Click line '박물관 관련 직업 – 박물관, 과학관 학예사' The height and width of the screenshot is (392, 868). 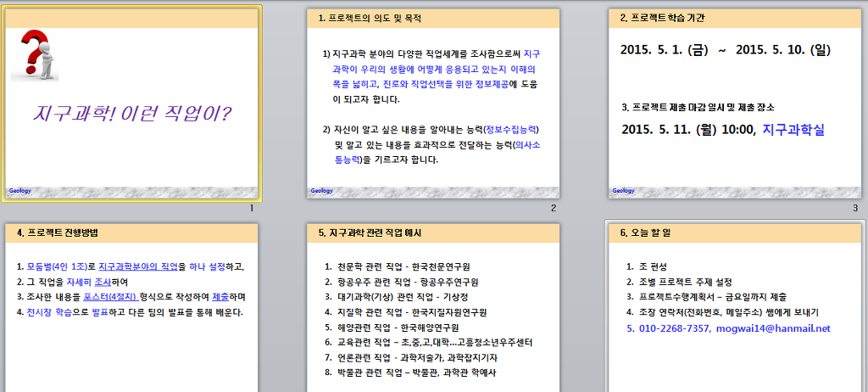click(417, 372)
